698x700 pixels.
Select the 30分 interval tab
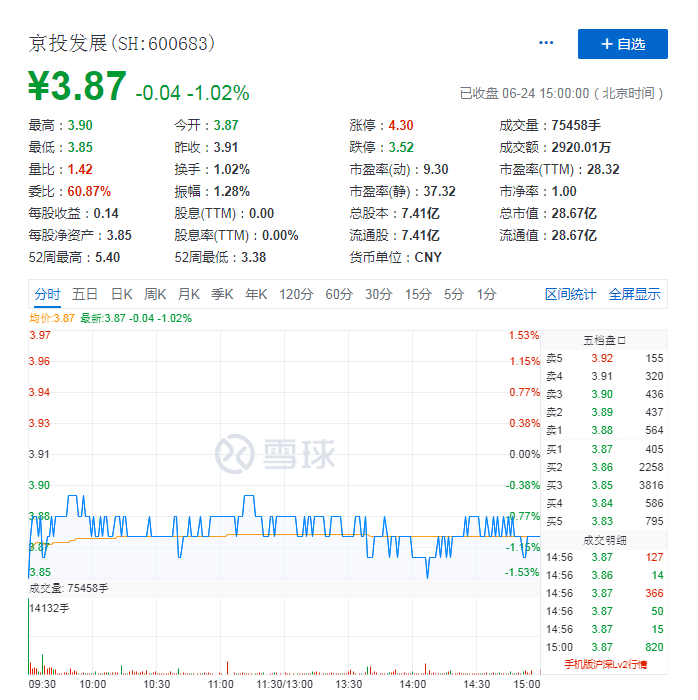379,294
